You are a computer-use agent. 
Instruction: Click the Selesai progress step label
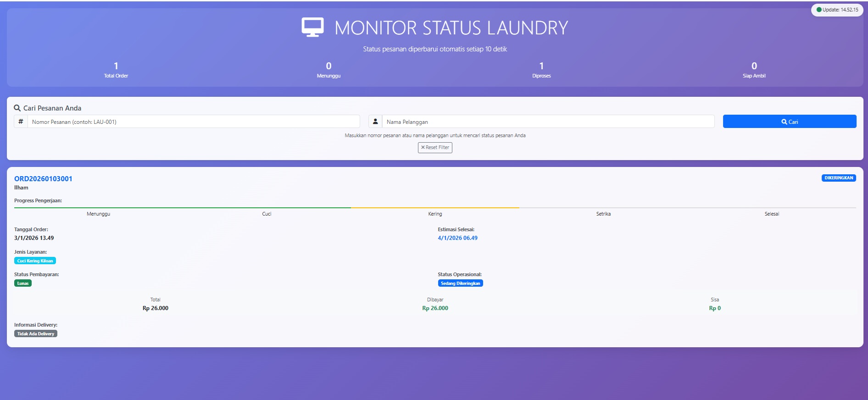[772, 214]
